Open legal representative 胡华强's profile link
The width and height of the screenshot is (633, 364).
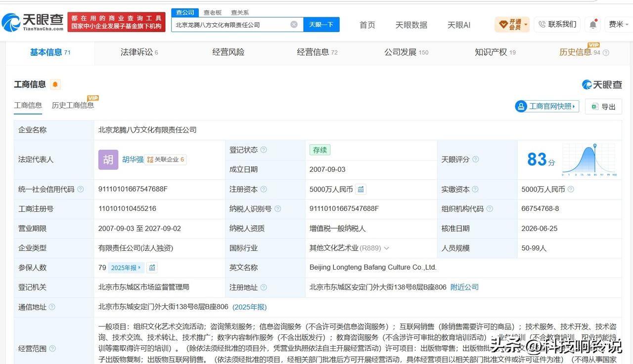point(133,160)
